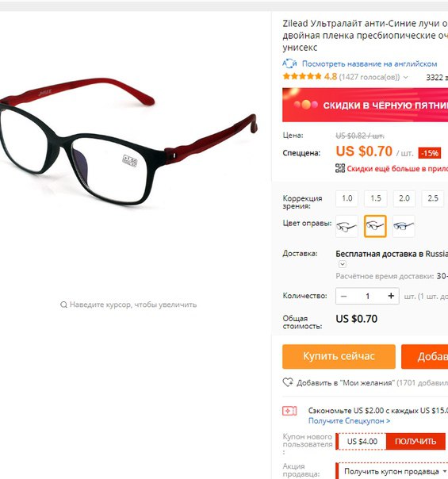This screenshot has height=479, width=448.
Task: Select the blue frame color thumbnail
Action: click(404, 226)
